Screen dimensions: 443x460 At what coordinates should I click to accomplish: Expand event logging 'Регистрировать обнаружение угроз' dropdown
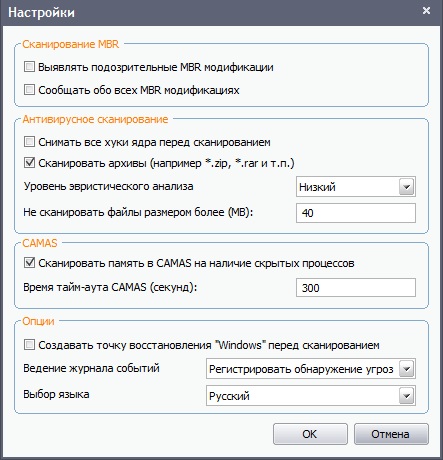click(311, 369)
